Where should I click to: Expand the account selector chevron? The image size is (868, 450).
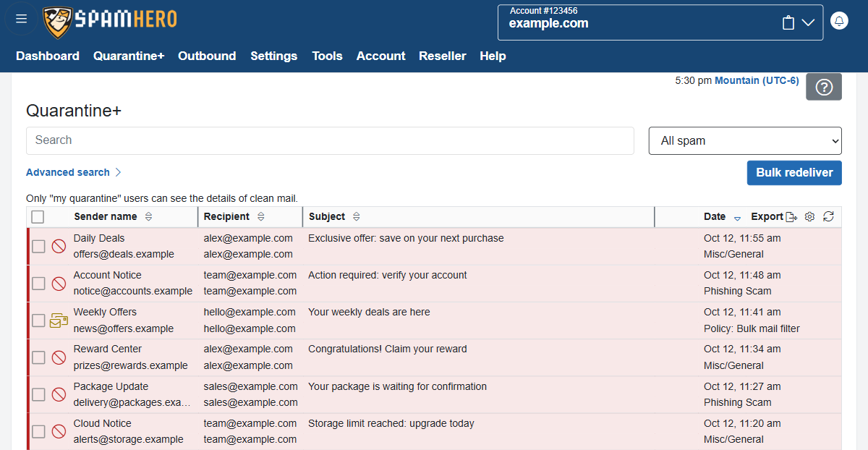(809, 23)
